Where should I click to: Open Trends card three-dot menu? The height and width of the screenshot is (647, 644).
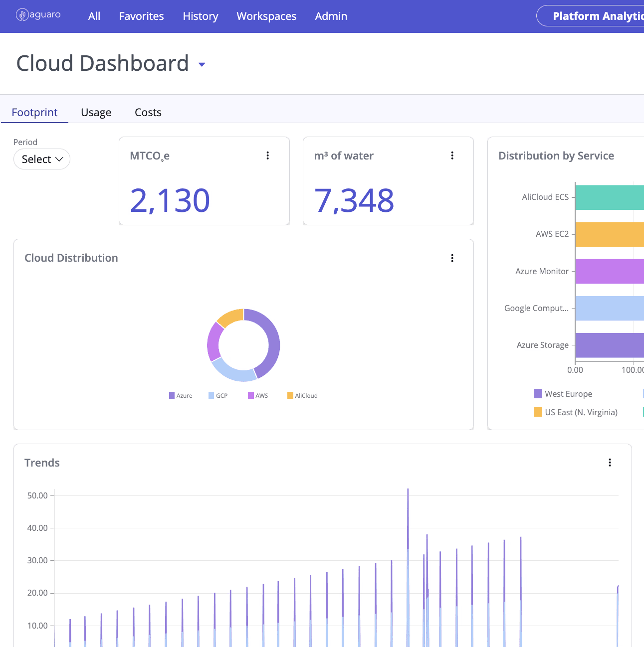pos(610,463)
